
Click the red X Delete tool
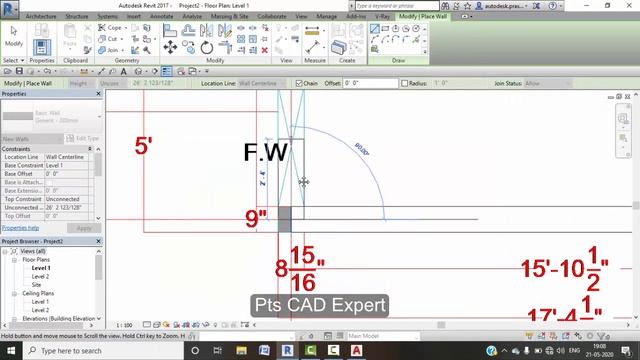264,50
